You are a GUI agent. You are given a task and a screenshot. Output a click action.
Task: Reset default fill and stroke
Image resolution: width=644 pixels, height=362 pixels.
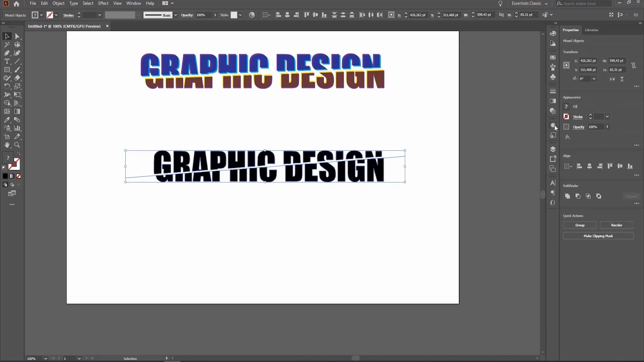tap(5, 168)
